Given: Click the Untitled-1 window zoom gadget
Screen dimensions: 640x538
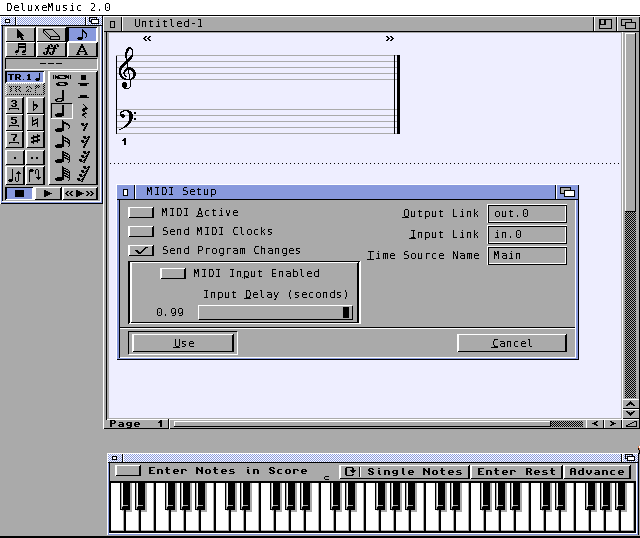Looking at the screenshot, I should point(605,24).
